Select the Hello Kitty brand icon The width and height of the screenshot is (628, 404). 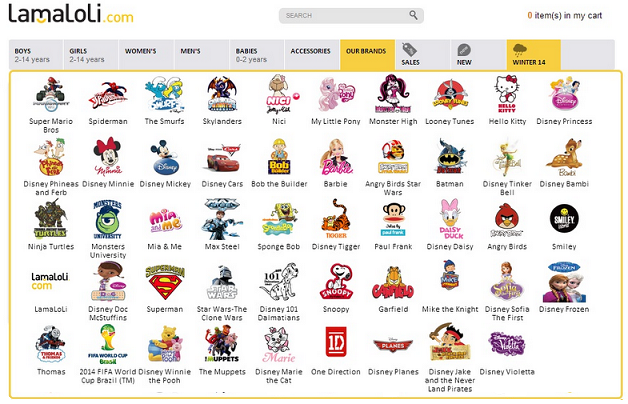point(507,94)
